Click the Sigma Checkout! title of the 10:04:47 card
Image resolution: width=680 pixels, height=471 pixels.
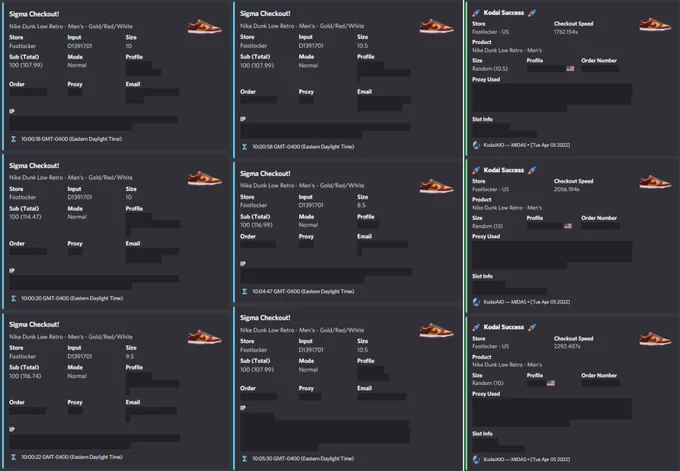point(265,174)
